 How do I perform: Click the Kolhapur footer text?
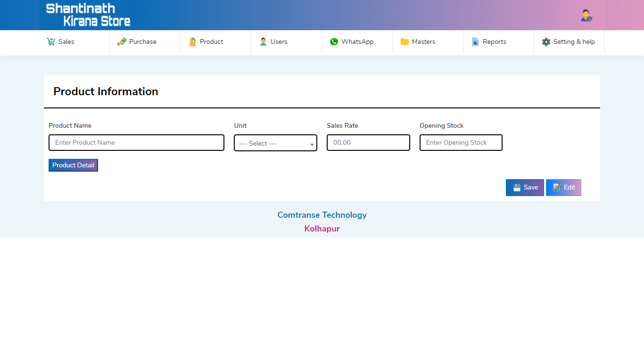[x=322, y=229]
